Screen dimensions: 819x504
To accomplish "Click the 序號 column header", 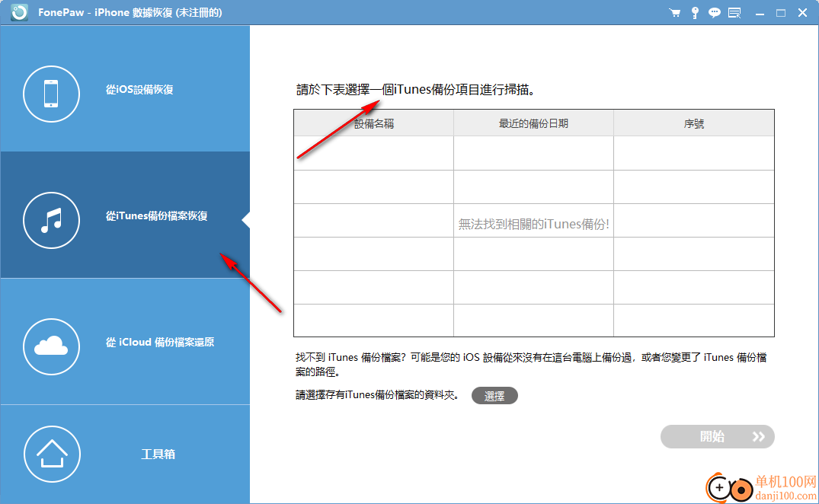I will pos(693,123).
